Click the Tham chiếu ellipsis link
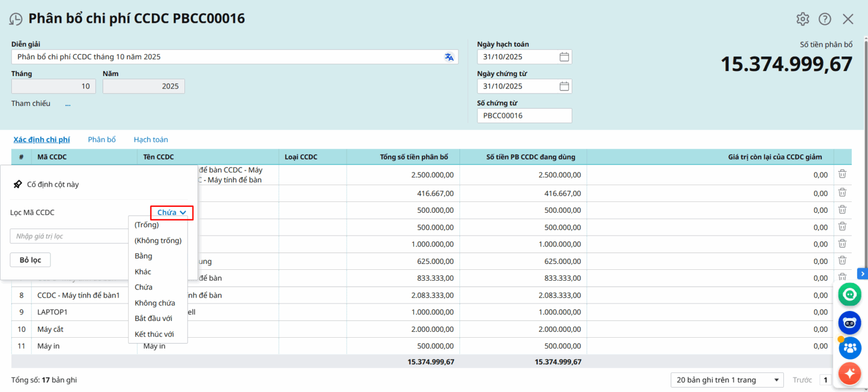 [68, 104]
